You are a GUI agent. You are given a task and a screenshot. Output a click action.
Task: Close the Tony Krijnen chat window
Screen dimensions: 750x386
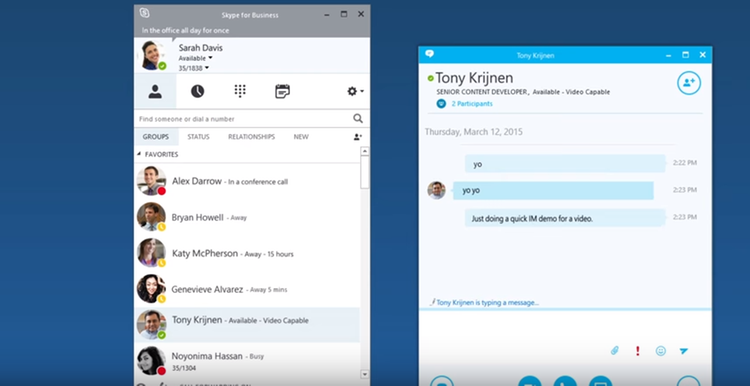click(x=703, y=55)
